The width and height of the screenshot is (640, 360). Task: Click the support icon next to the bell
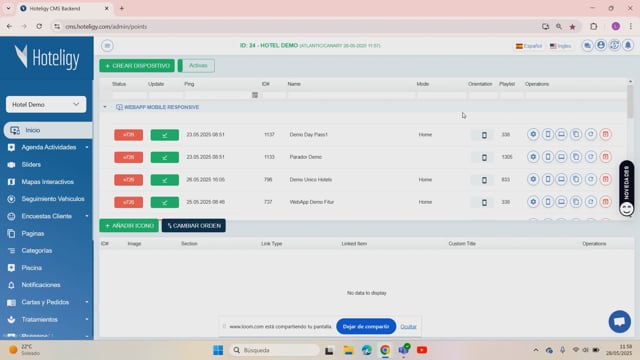[614, 45]
